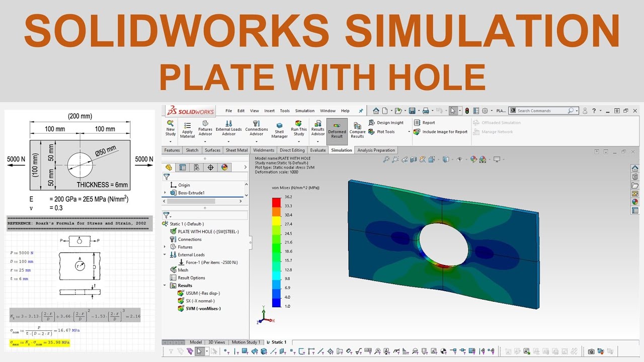Generate a simulation Report
The height and width of the screenshot is (362, 644).
tap(424, 123)
